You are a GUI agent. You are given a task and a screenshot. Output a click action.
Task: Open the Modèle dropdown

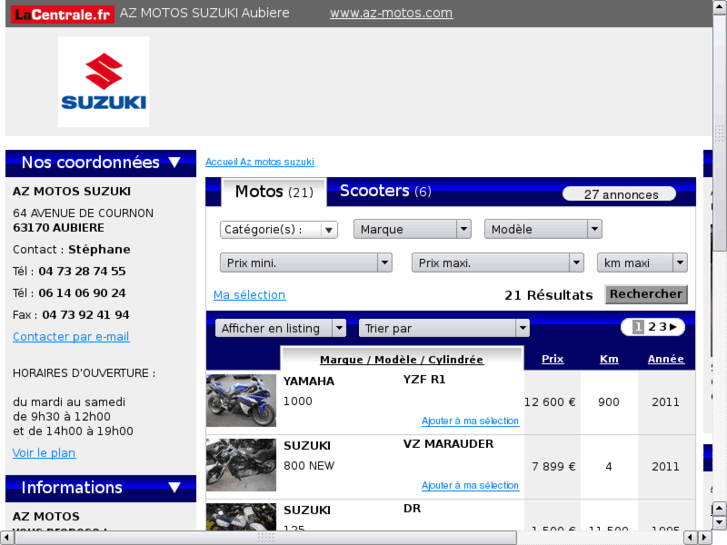543,229
